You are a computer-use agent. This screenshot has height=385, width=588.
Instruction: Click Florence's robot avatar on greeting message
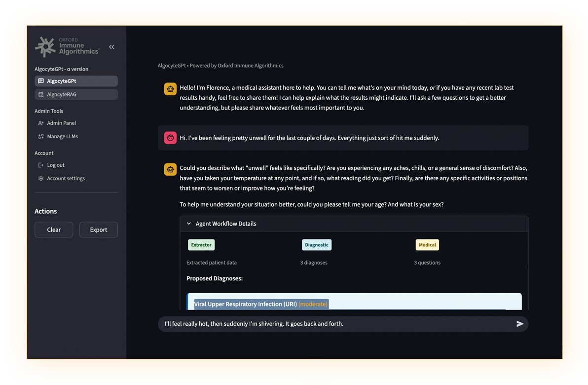[170, 89]
